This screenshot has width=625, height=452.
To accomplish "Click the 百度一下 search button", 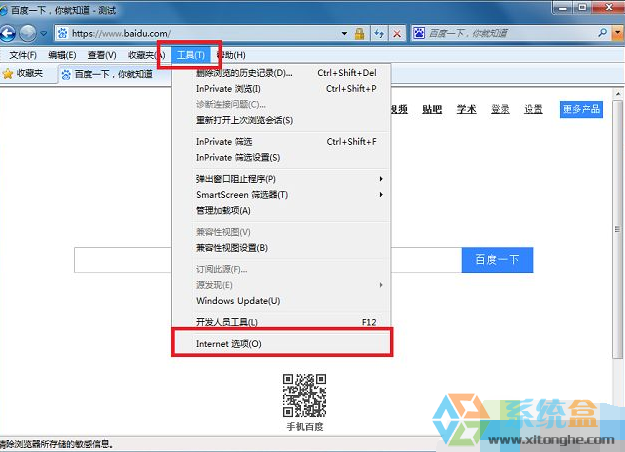I will [x=497, y=260].
